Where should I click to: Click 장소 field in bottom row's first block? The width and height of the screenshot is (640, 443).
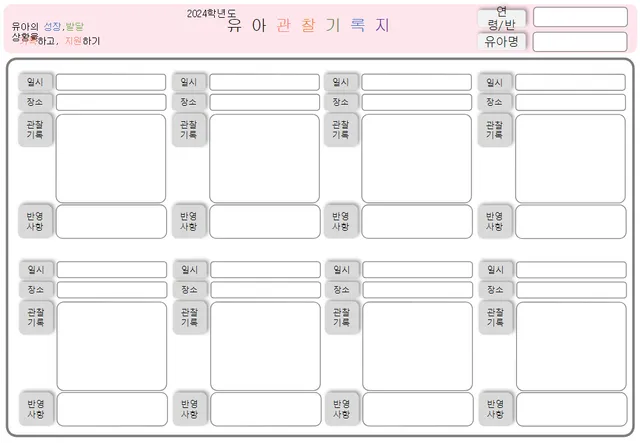(x=112, y=290)
